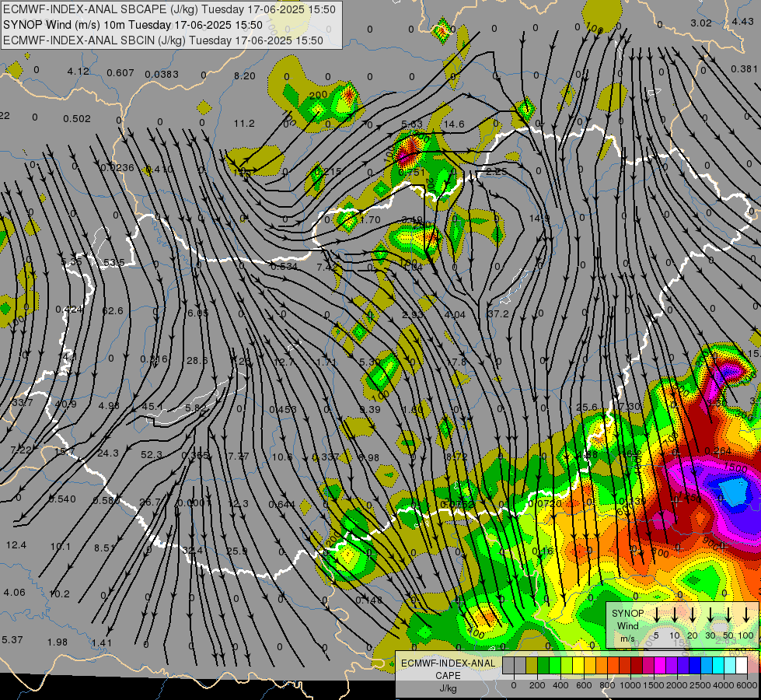Click the map value 4.06
The height and width of the screenshot is (700, 761).
coord(14,593)
